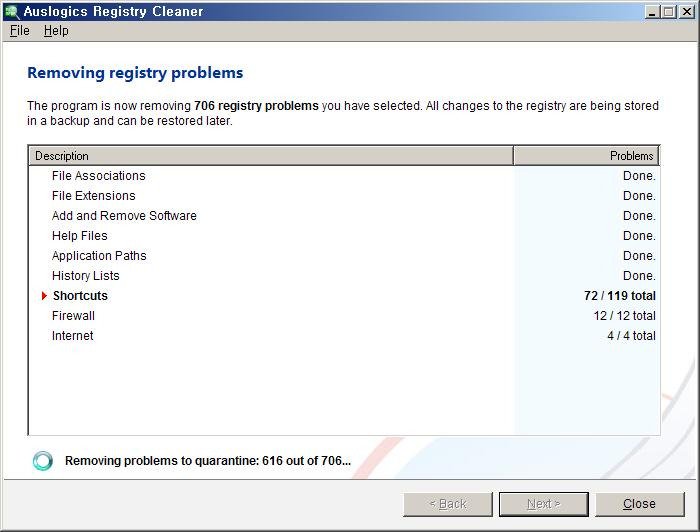
Task: Select the Help Files row
Action: tap(344, 236)
